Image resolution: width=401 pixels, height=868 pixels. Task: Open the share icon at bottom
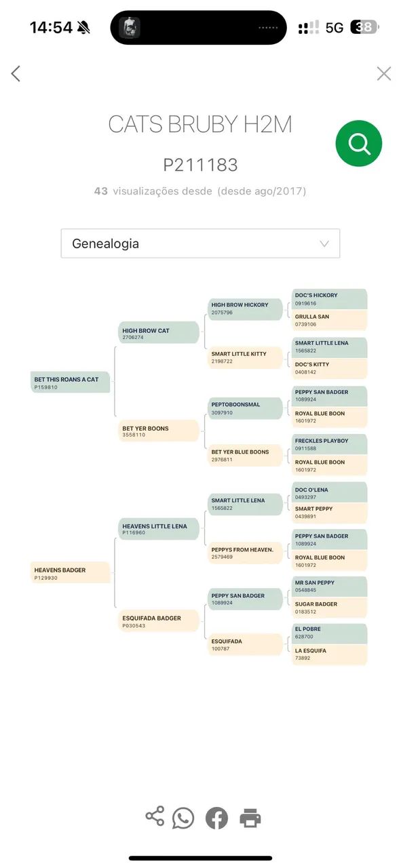155,816
